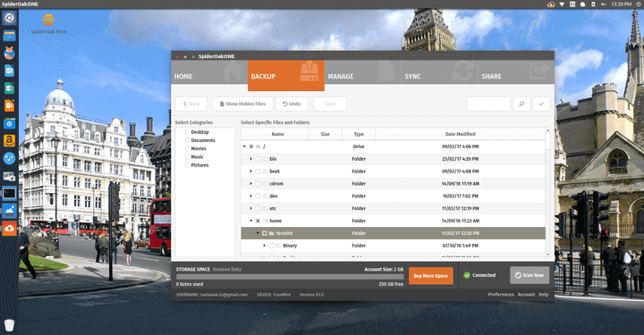Expand the Binary folder
Viewport: 644px width, 335px height.
tap(265, 246)
